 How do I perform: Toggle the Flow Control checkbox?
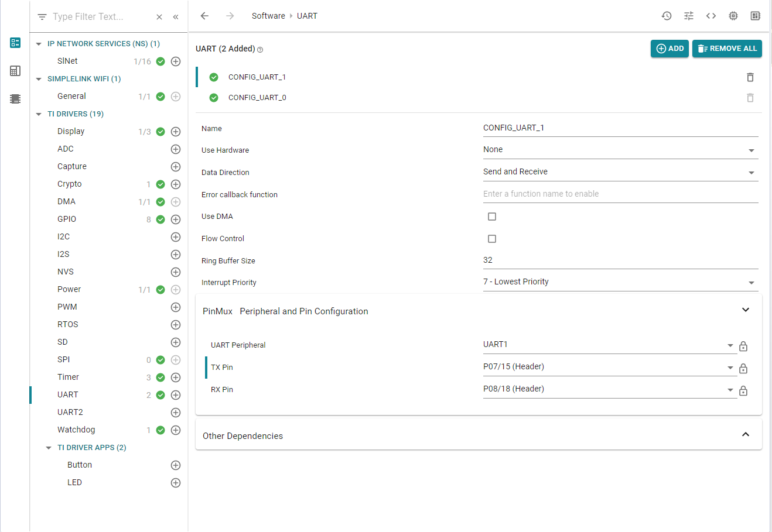(x=492, y=239)
